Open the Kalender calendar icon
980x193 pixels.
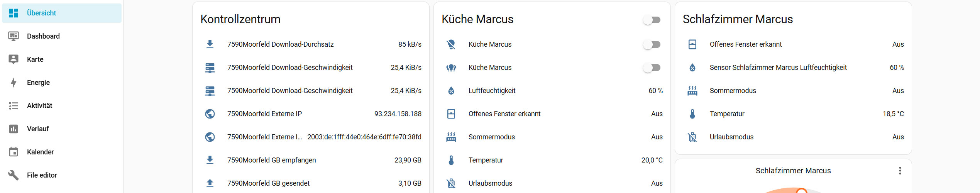[x=14, y=152]
